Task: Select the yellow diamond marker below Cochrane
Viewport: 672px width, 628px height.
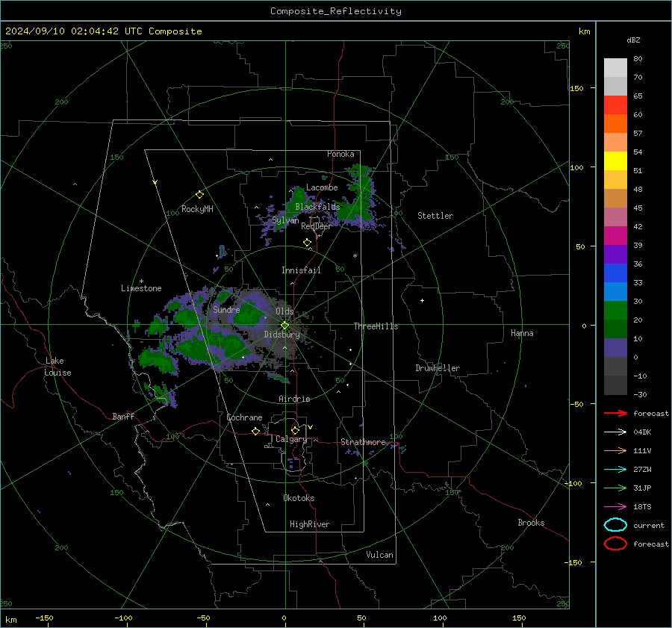Action: pyautogui.click(x=256, y=432)
